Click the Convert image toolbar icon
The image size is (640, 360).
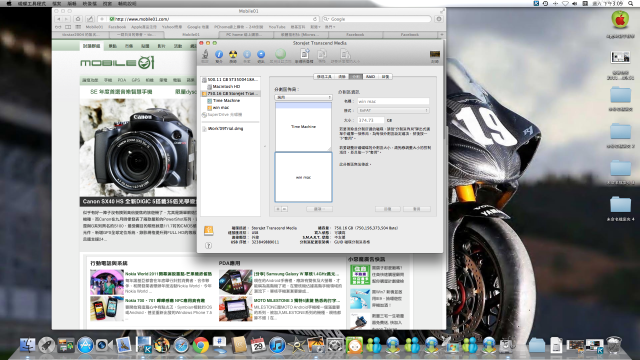click(322, 54)
